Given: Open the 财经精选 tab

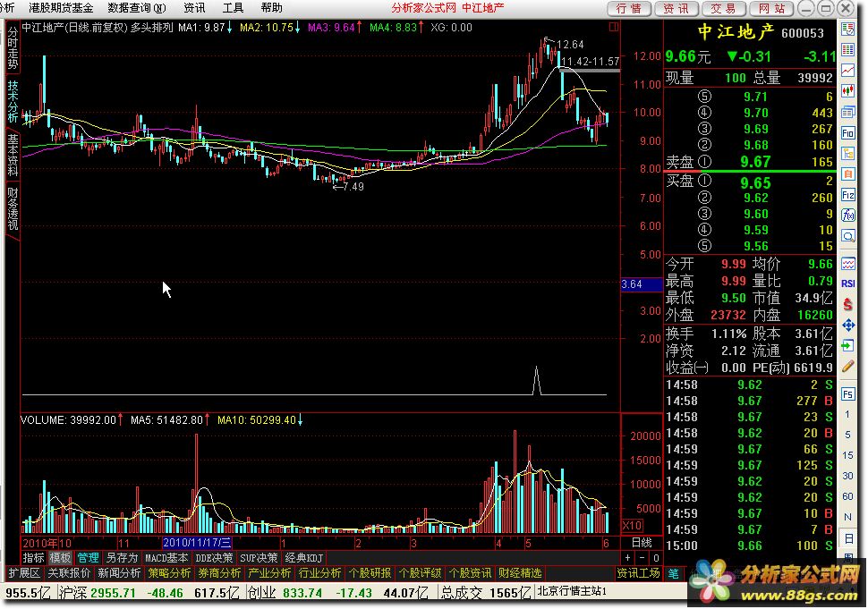Looking at the screenshot, I should point(520,573).
